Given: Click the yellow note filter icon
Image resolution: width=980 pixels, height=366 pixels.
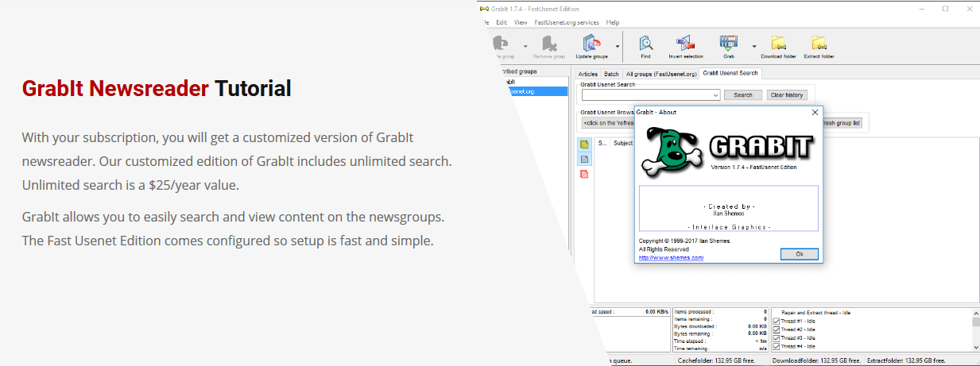Looking at the screenshot, I should 584,144.
